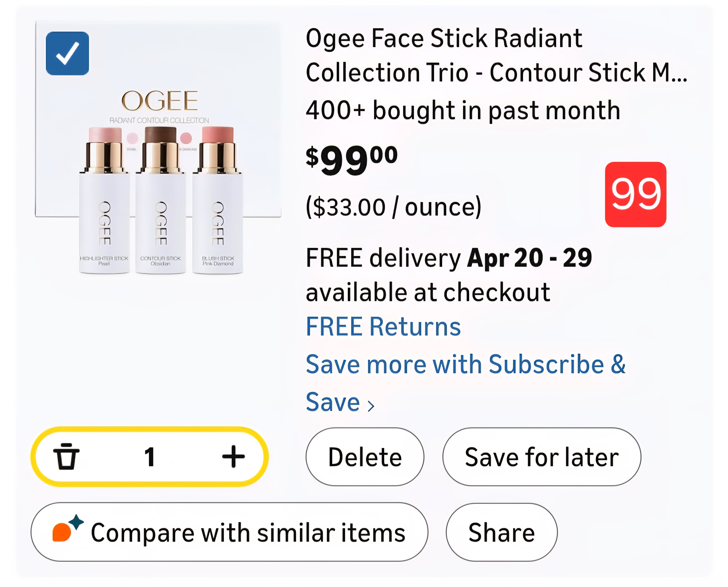Click the OGEE logo on product box
Image resolution: width=728 pixels, height=587 pixels.
tap(159, 101)
